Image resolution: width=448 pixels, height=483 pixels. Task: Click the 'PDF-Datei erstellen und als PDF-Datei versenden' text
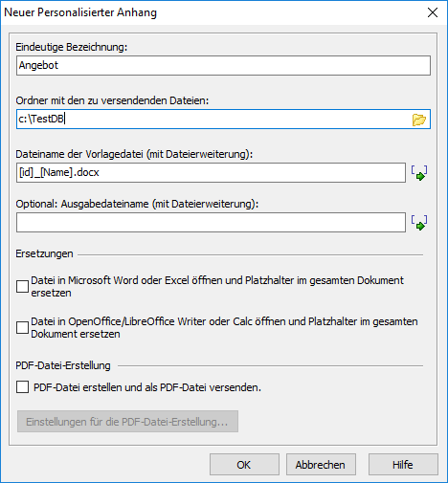tap(147, 387)
